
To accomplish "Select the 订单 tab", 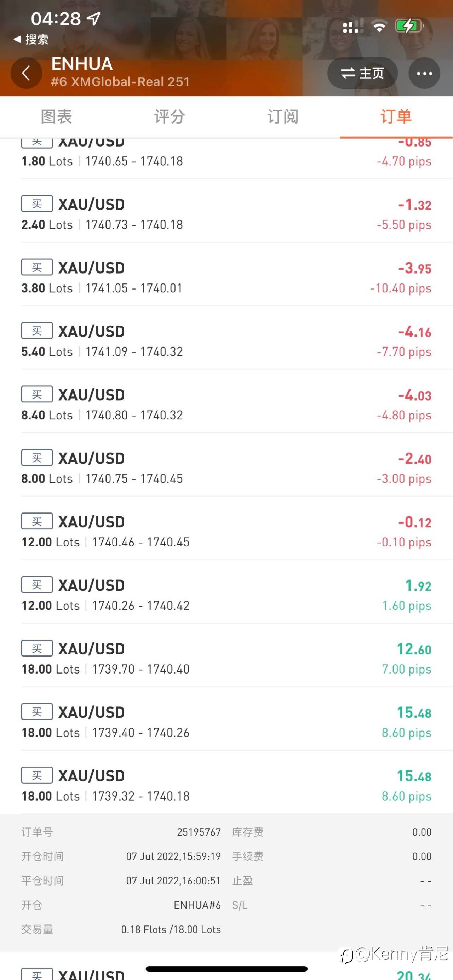I will [396, 116].
